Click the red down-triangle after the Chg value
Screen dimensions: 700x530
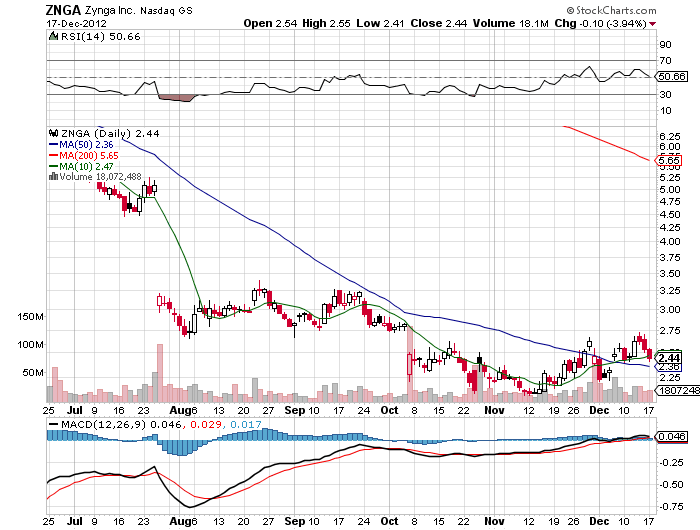pyautogui.click(x=653, y=24)
